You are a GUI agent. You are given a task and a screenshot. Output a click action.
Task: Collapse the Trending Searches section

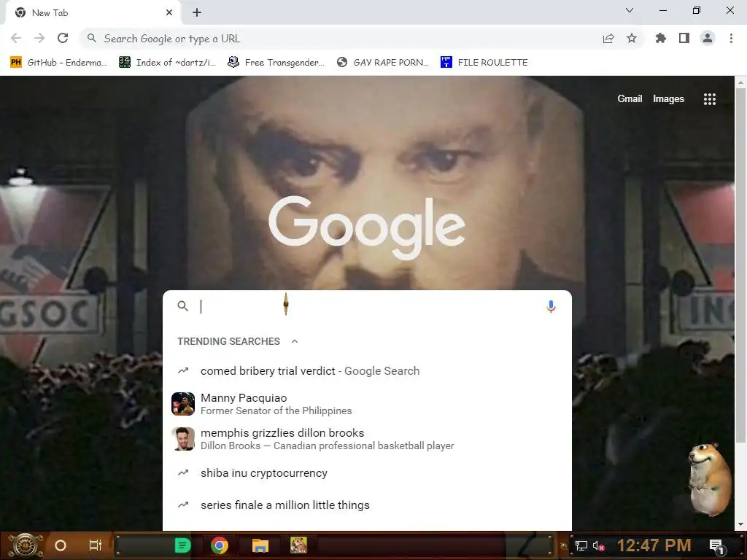coord(295,341)
